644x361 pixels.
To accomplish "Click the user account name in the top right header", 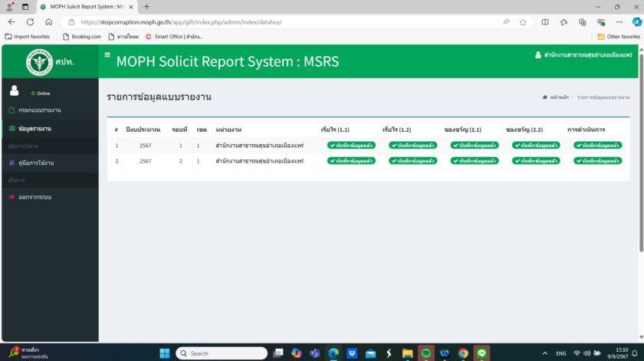I will pyautogui.click(x=583, y=54).
